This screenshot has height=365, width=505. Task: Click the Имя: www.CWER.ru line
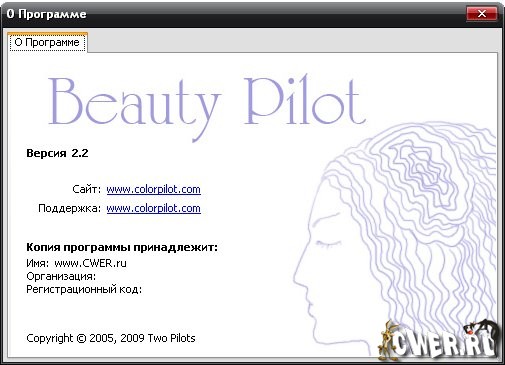(x=76, y=263)
